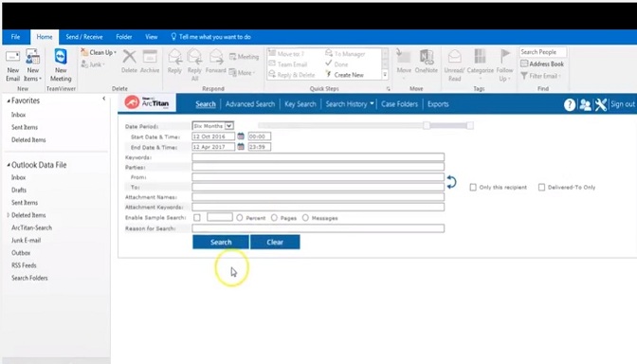
Task: Click the Forward icon
Action: [216, 62]
